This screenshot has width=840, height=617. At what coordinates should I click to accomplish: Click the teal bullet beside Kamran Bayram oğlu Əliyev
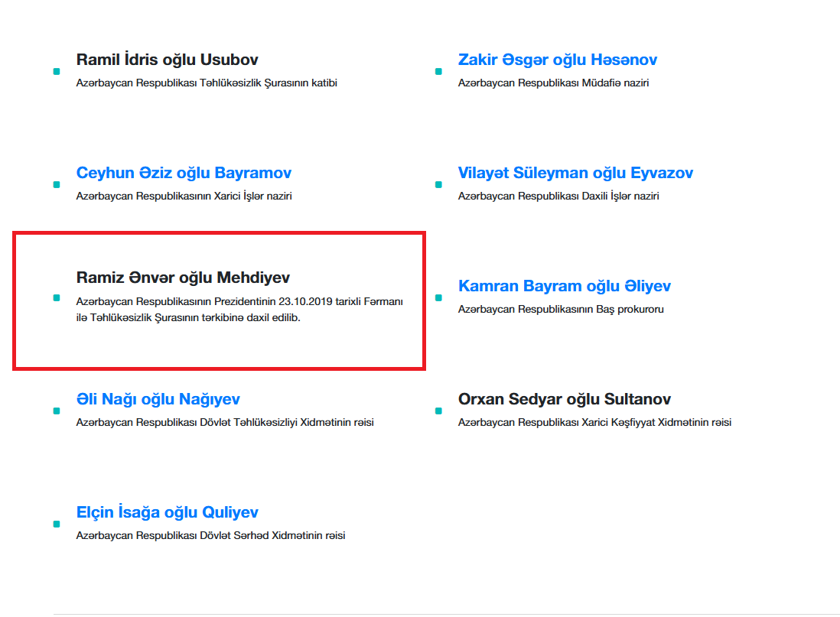coord(438,297)
